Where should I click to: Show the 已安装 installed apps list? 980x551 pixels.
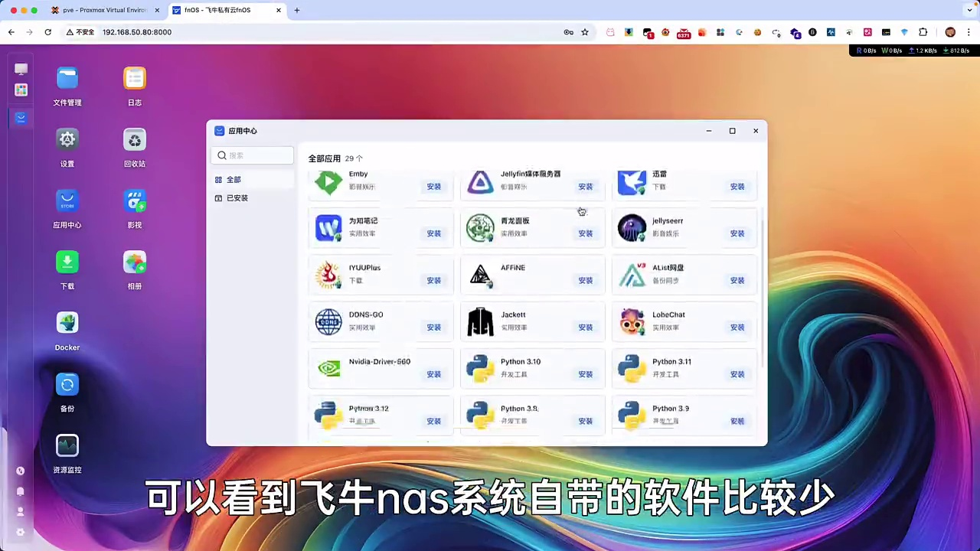coord(253,198)
